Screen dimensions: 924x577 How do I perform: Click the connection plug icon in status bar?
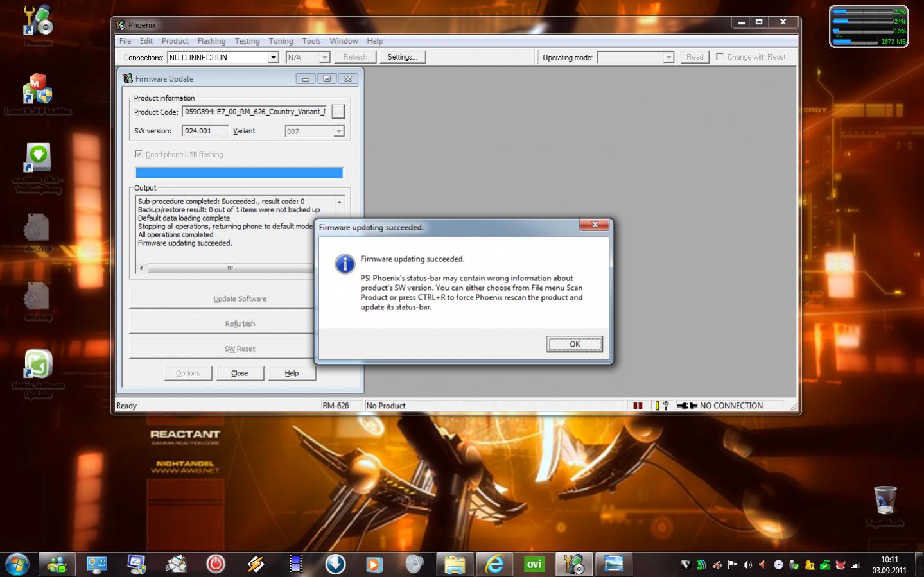click(686, 406)
